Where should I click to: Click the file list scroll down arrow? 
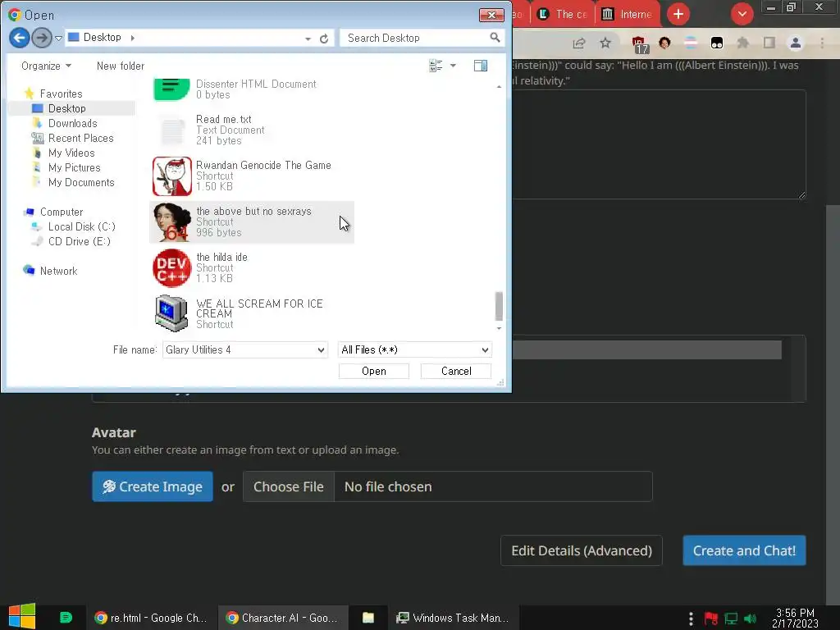point(499,328)
